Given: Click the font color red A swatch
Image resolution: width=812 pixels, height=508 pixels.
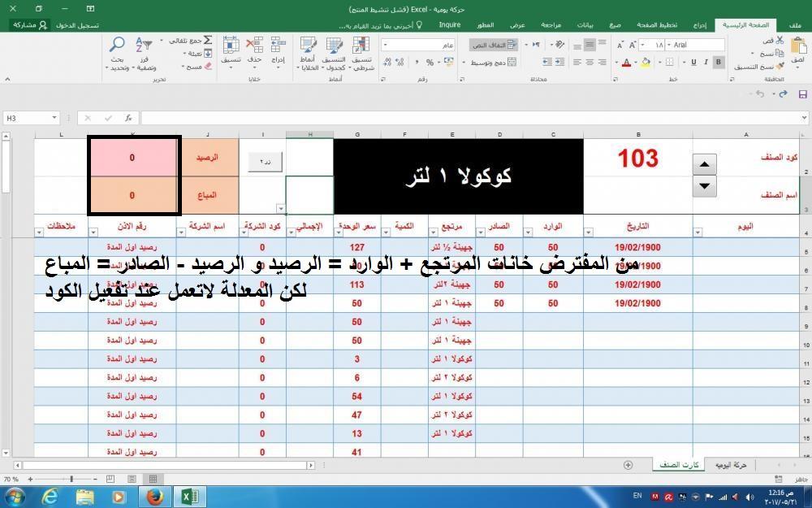Looking at the screenshot, I should pos(625,63).
